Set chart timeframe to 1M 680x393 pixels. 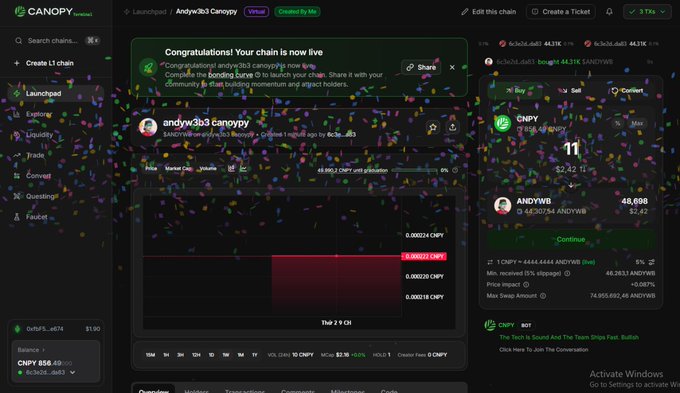[x=241, y=355]
